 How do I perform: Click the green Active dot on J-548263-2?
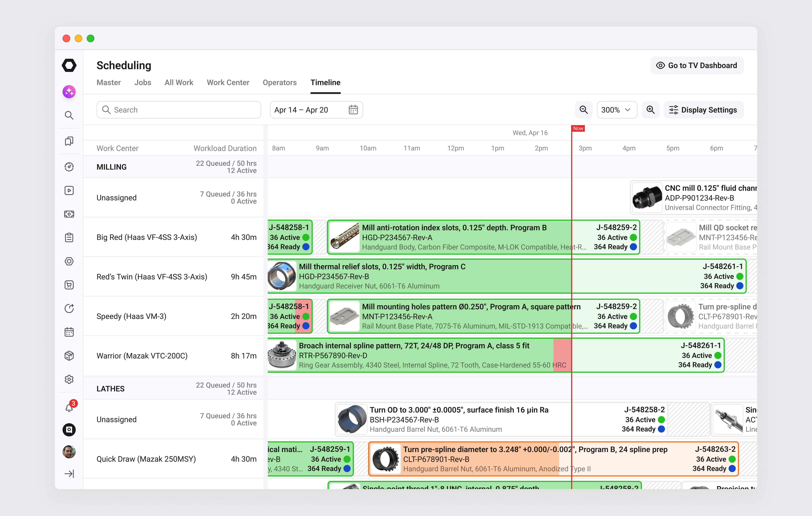732,459
